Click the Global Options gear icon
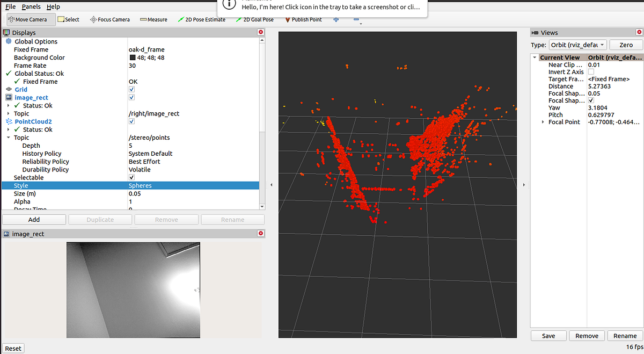 tap(9, 41)
